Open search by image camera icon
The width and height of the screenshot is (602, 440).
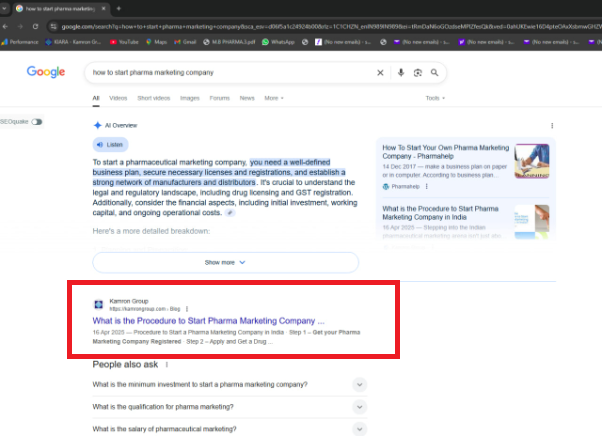point(418,73)
